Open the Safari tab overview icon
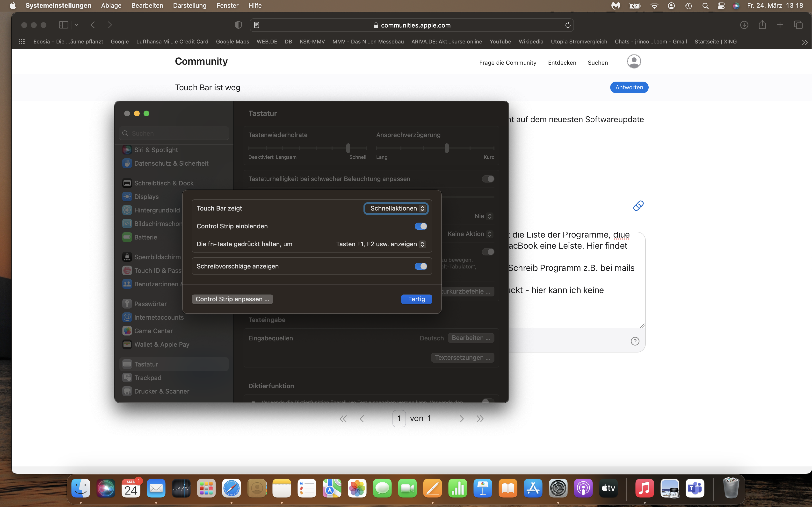 click(798, 25)
